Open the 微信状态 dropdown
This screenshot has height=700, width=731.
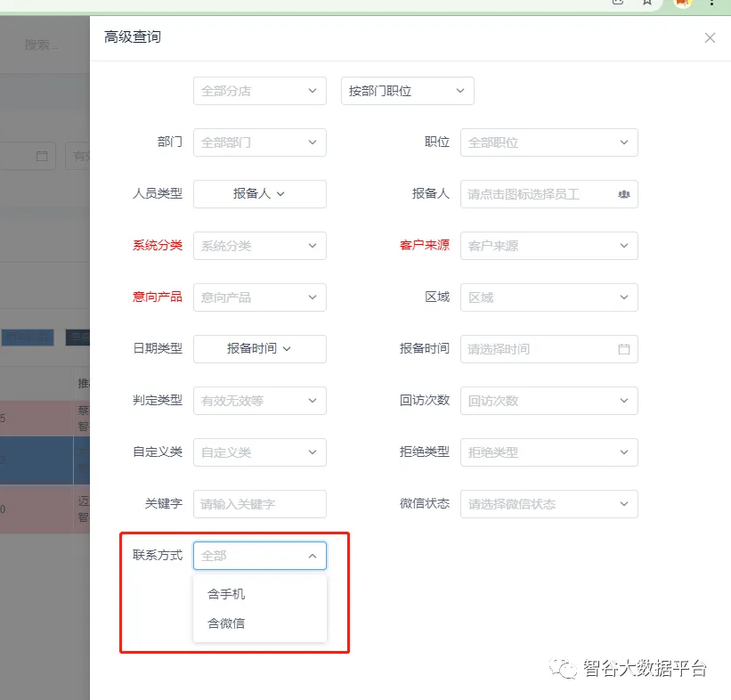[x=548, y=504]
